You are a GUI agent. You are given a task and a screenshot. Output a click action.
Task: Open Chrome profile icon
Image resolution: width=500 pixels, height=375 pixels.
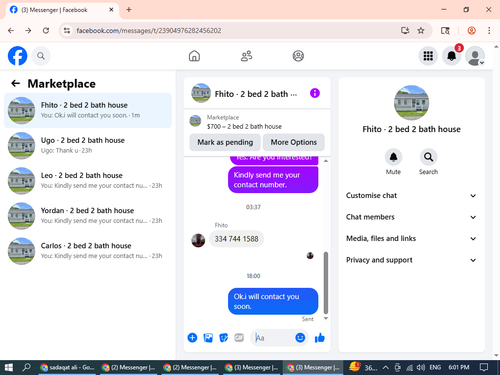[471, 31]
